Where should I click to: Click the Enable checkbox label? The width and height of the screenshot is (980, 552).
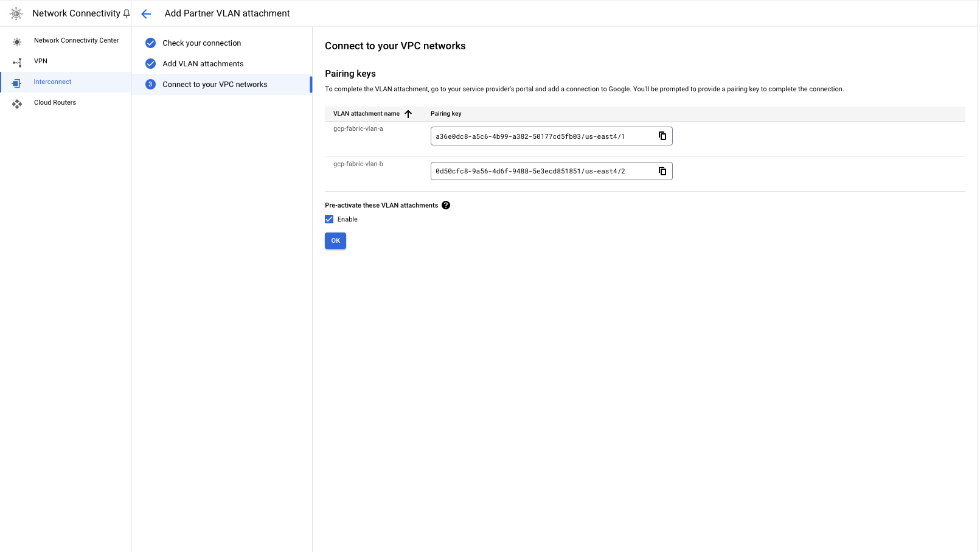[347, 219]
